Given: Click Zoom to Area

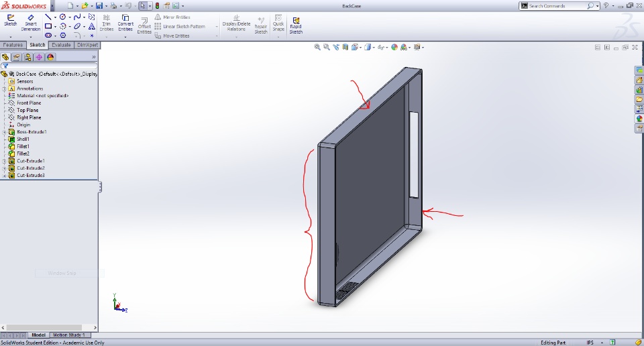Looking at the screenshot, I should 326,47.
